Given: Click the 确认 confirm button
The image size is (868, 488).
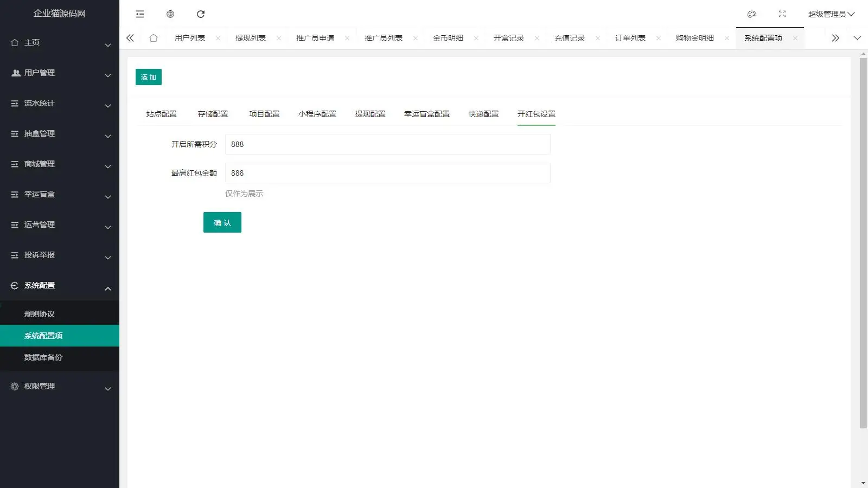Looking at the screenshot, I should click(x=222, y=222).
